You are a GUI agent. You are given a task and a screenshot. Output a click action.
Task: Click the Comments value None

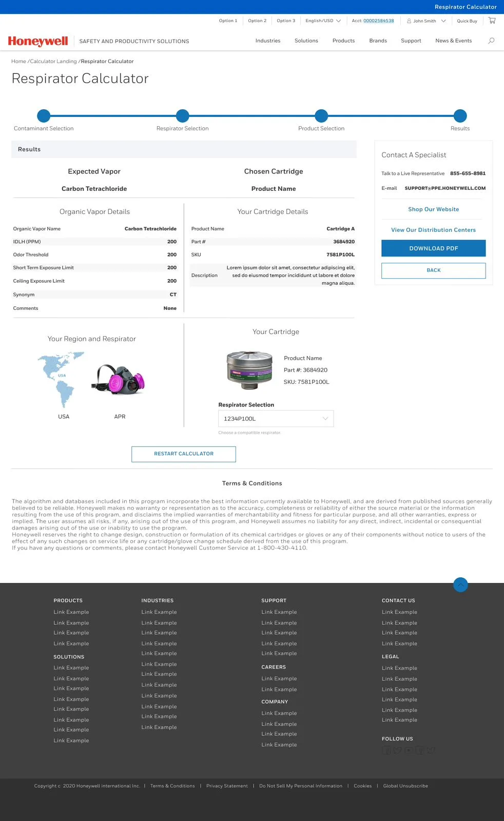[x=170, y=308]
